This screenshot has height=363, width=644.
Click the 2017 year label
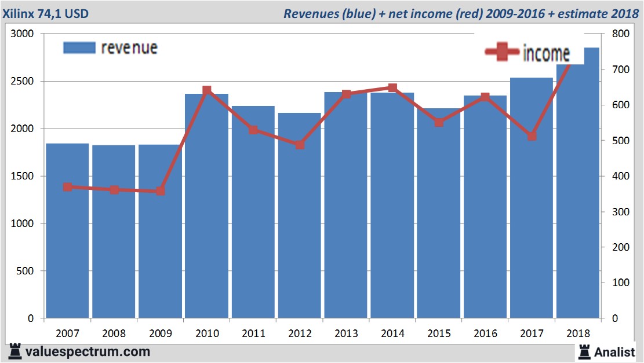[x=532, y=333]
